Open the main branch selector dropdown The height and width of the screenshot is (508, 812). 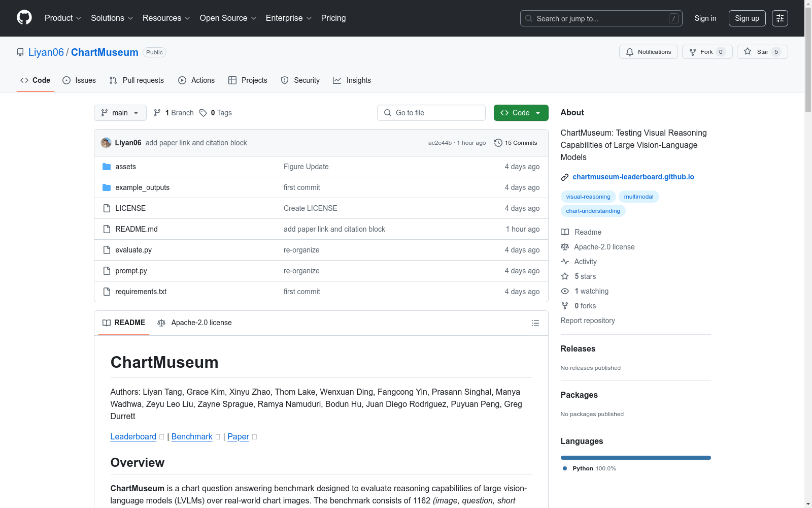[x=120, y=113]
